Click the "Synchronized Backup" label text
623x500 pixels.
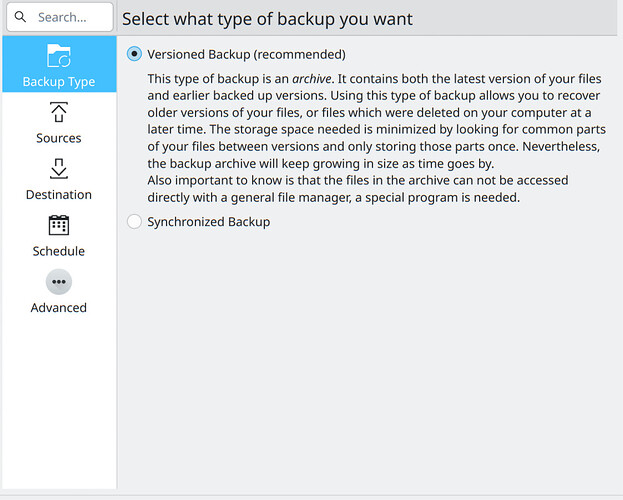pos(208,222)
